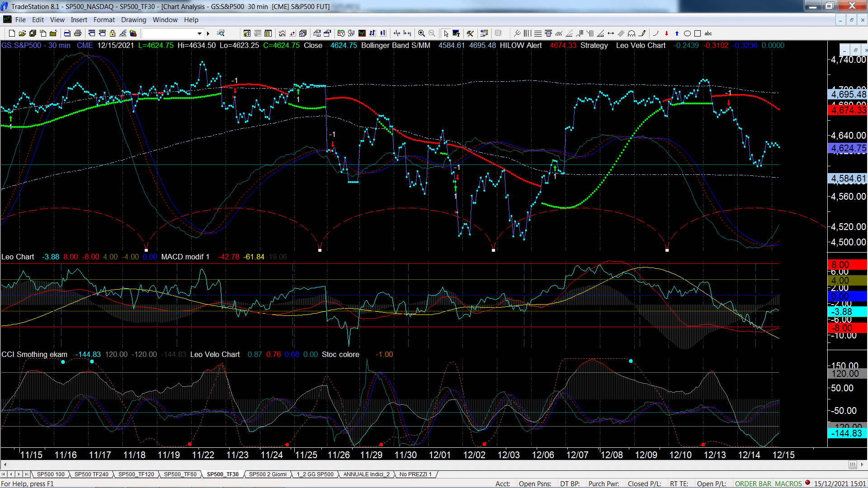The height and width of the screenshot is (488, 868).
Task: Select the abc text drawing tool
Action: click(x=708, y=33)
